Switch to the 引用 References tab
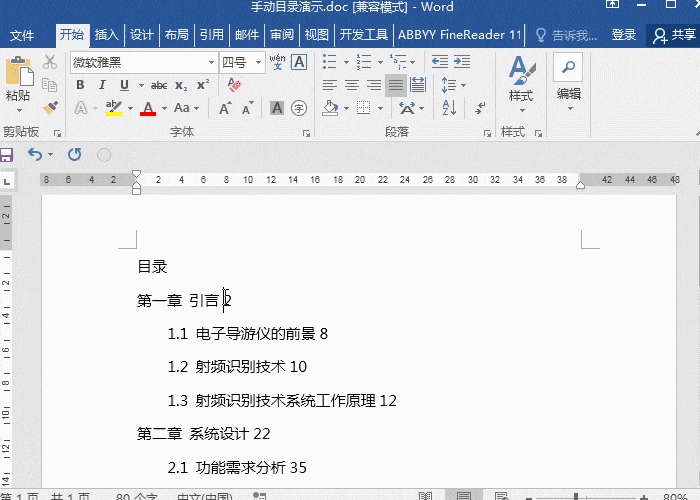This screenshot has height=500, width=700. tap(212, 35)
